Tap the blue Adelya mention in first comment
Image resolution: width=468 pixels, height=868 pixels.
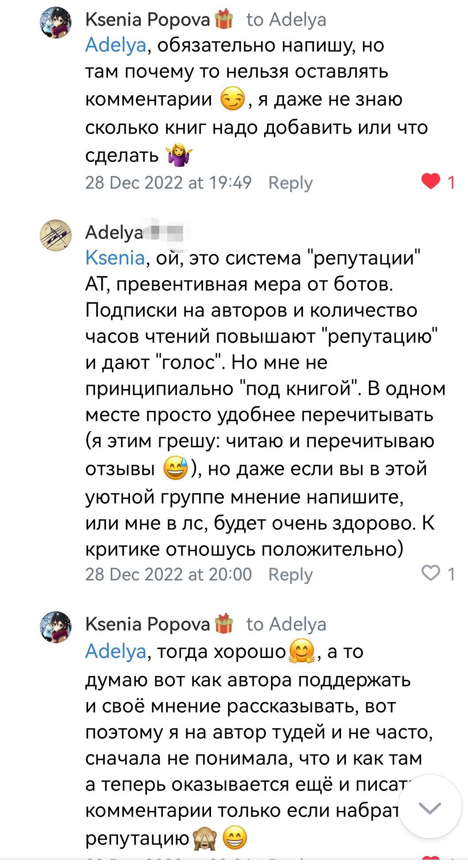click(x=115, y=45)
